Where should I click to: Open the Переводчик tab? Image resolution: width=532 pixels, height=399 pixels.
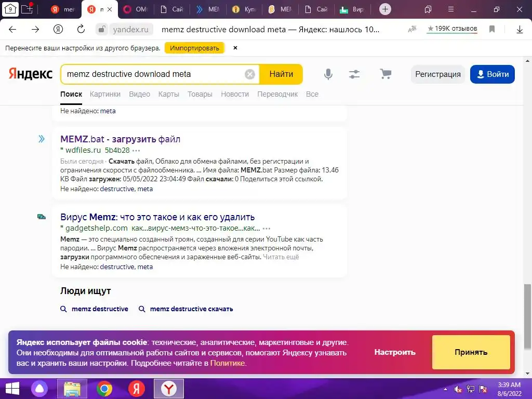point(277,95)
